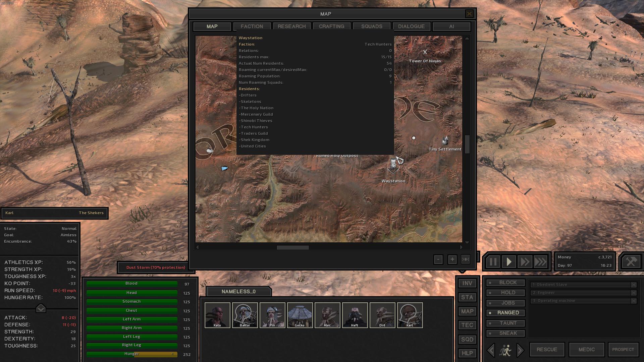Viewport: 644px width, 362px height.
Task: Click right arrow next to run icon
Action: (520, 350)
